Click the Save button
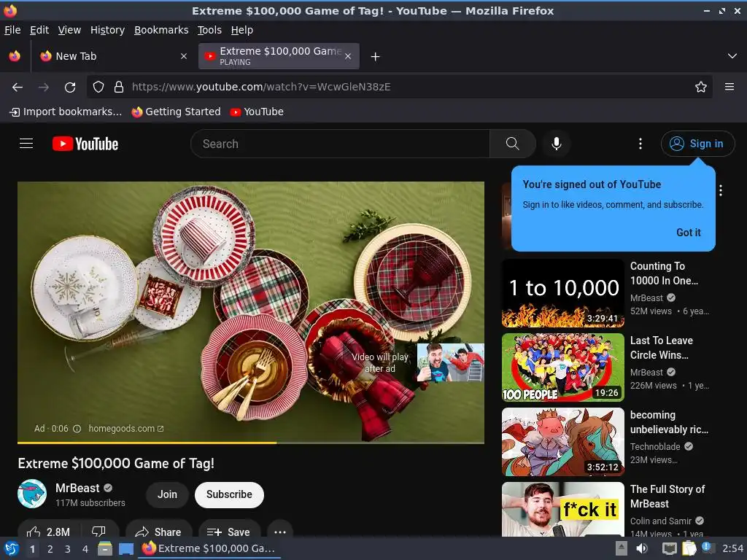Viewport: 747px width, 560px height. (229, 532)
